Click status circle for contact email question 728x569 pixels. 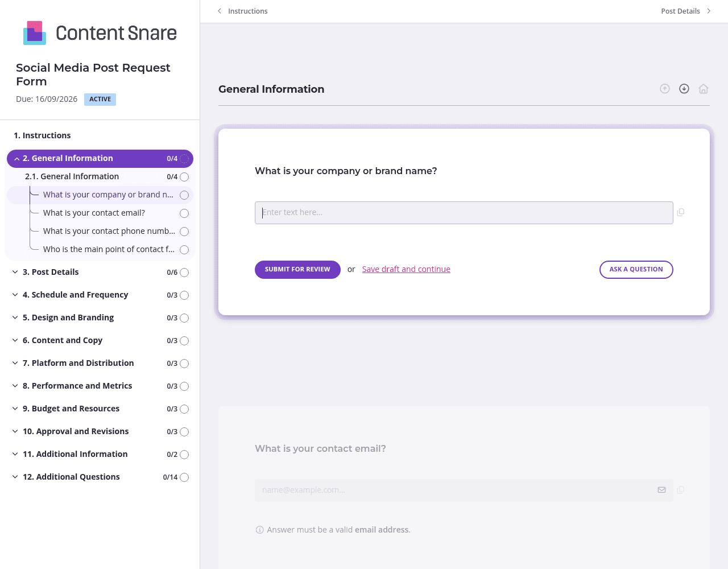tap(184, 213)
